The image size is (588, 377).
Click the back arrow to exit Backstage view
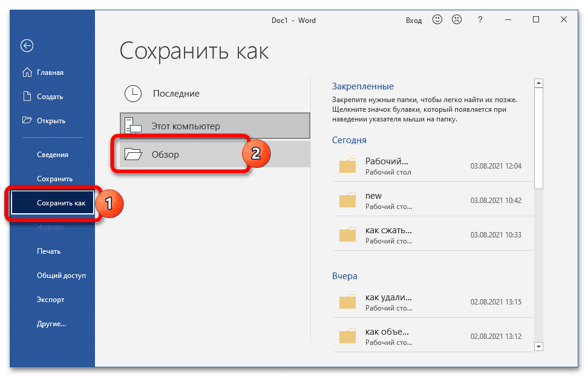pos(27,46)
